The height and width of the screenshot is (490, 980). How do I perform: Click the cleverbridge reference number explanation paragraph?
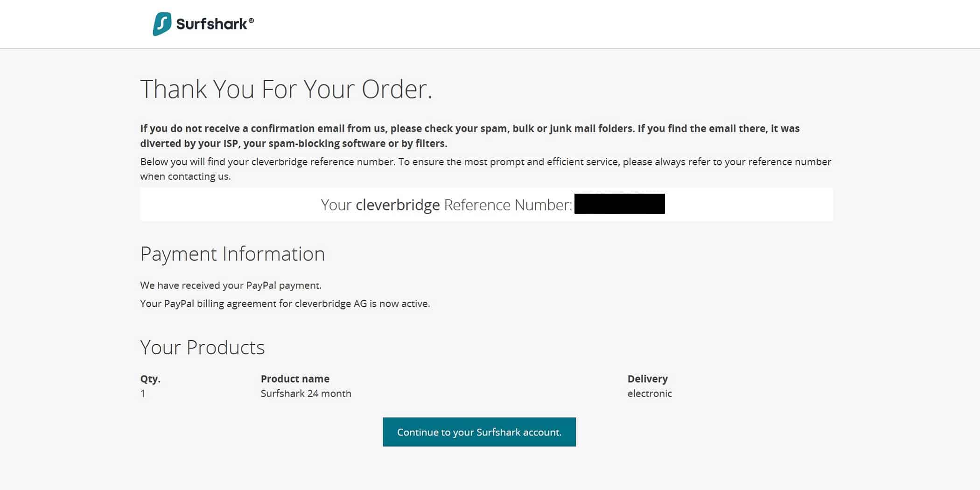point(485,169)
